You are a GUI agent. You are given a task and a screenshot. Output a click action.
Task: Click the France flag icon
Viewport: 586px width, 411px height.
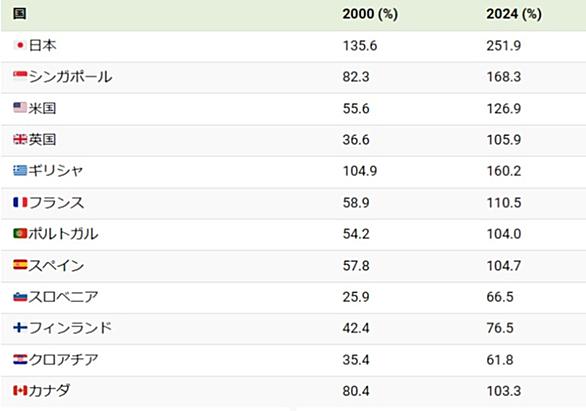20,202
